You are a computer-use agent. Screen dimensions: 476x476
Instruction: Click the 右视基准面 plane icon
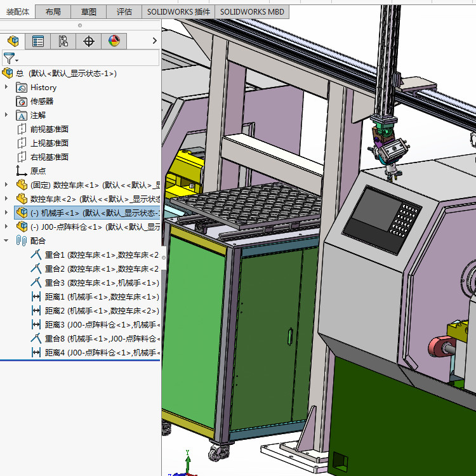pyautogui.click(x=22, y=157)
